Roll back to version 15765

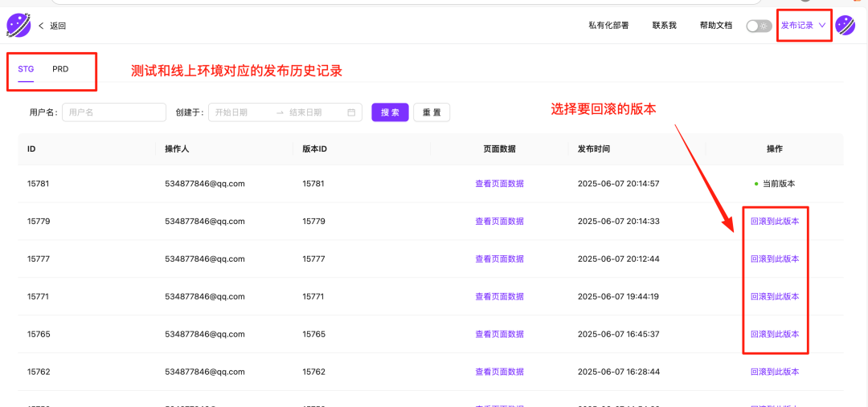tap(775, 334)
